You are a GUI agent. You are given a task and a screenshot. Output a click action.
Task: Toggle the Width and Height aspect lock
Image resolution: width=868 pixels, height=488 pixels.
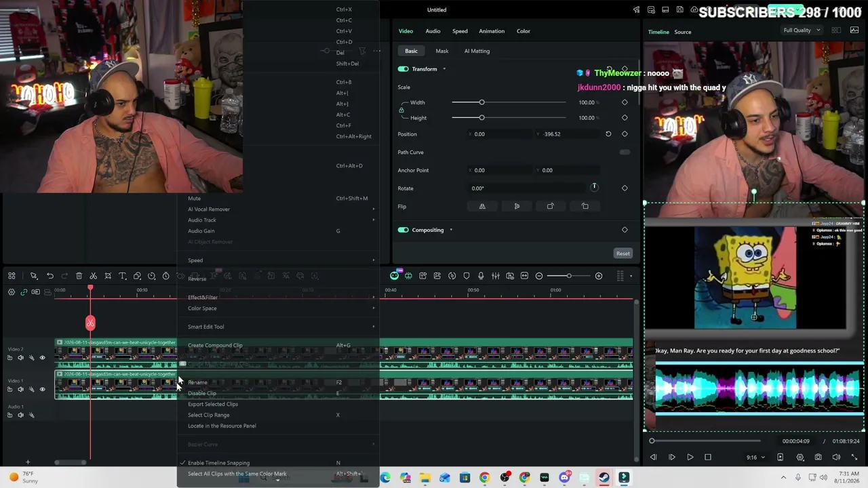pyautogui.click(x=401, y=110)
